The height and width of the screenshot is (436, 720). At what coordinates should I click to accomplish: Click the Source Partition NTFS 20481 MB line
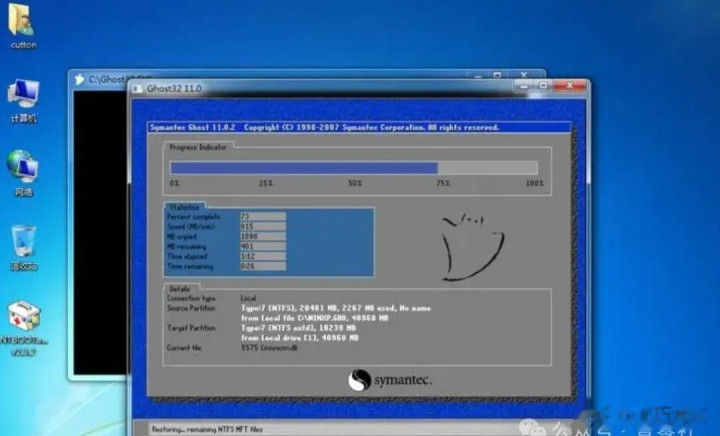336,308
